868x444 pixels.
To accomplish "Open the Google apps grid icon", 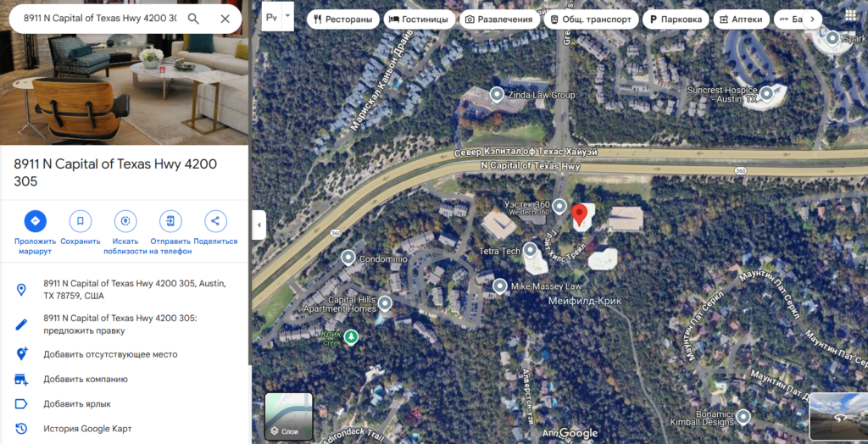I will 851,15.
